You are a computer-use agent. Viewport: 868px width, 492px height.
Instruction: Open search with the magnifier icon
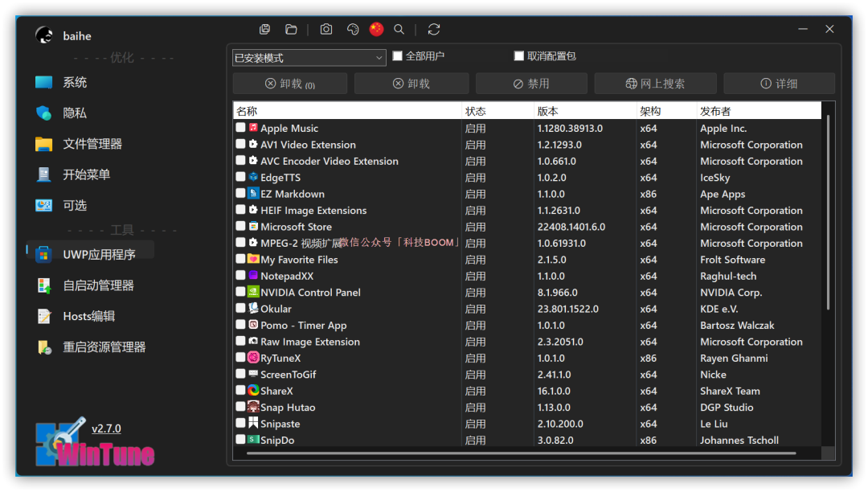tap(399, 29)
